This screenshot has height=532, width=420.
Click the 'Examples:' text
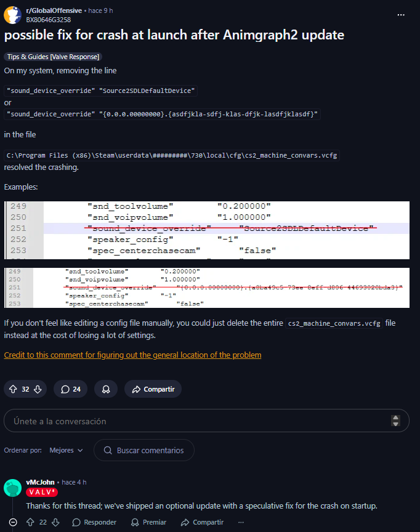point(21,187)
